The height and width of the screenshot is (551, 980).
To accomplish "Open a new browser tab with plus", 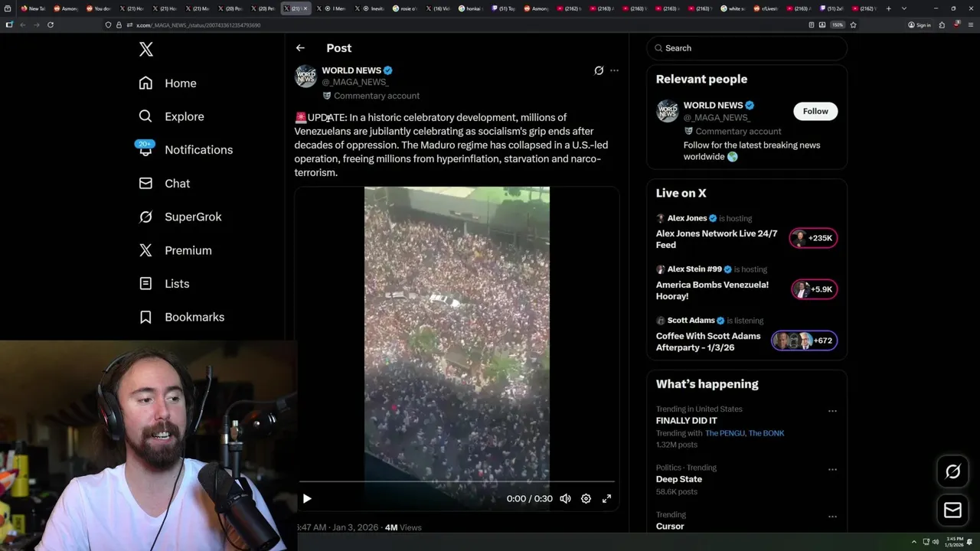I will click(888, 8).
